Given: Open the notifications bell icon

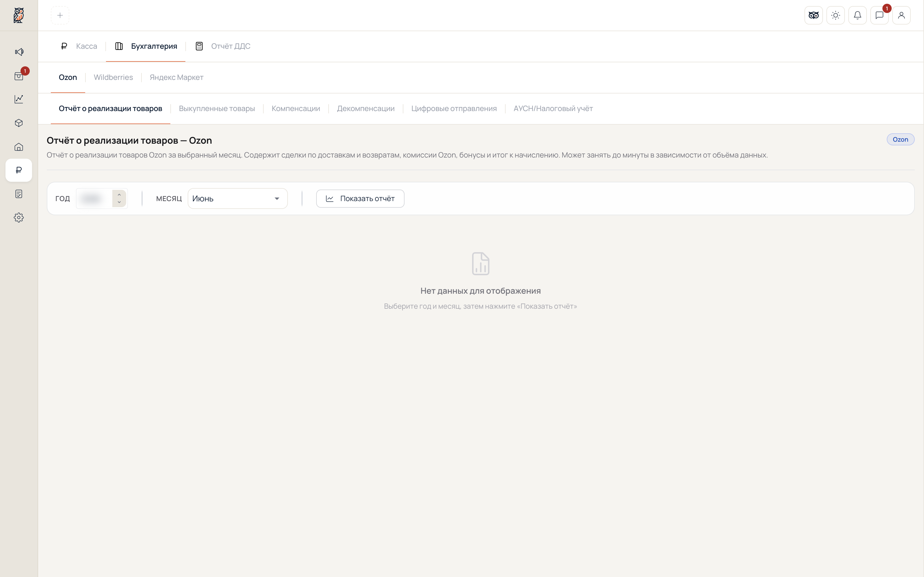Looking at the screenshot, I should (x=857, y=15).
